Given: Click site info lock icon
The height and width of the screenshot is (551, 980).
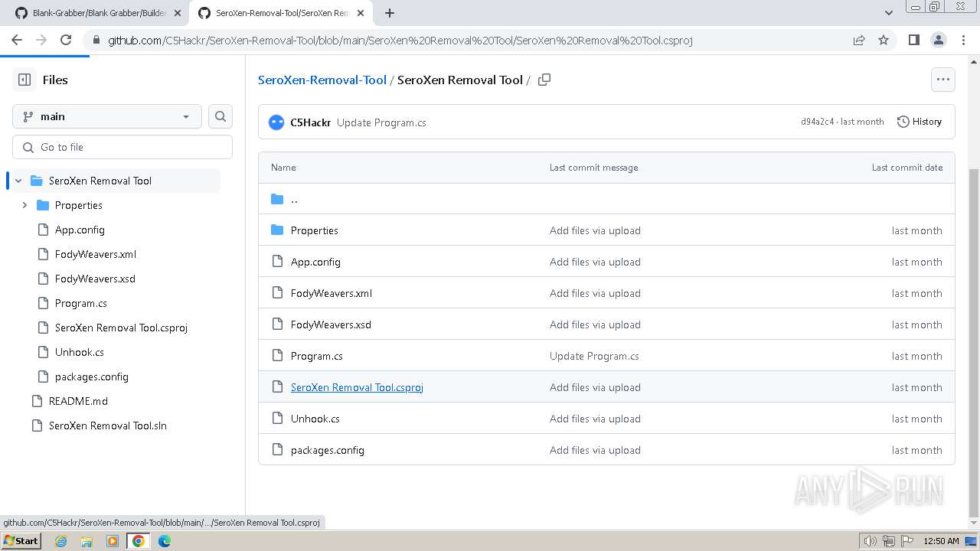Looking at the screenshot, I should (x=96, y=41).
